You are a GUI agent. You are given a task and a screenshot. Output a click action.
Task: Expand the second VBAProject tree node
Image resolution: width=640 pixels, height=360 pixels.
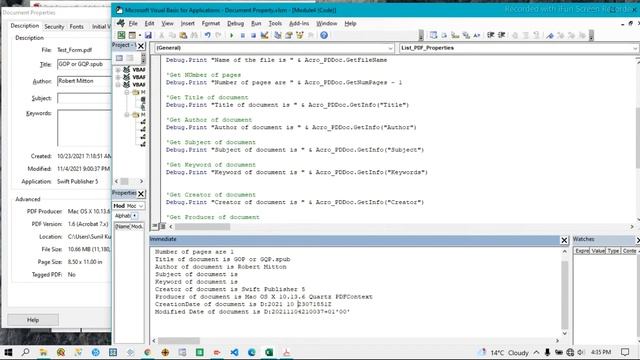coord(118,77)
